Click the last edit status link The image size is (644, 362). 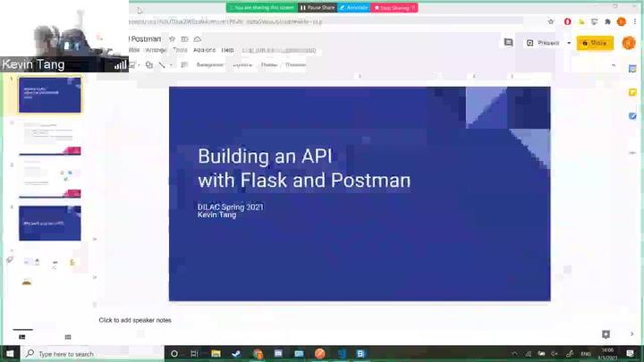[x=279, y=50]
